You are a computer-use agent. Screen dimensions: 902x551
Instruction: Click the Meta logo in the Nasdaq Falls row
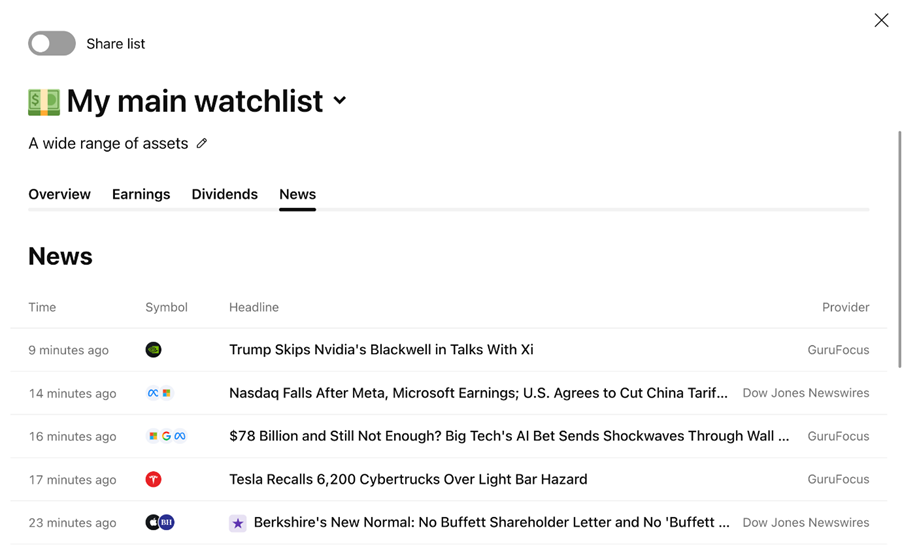pyautogui.click(x=153, y=393)
